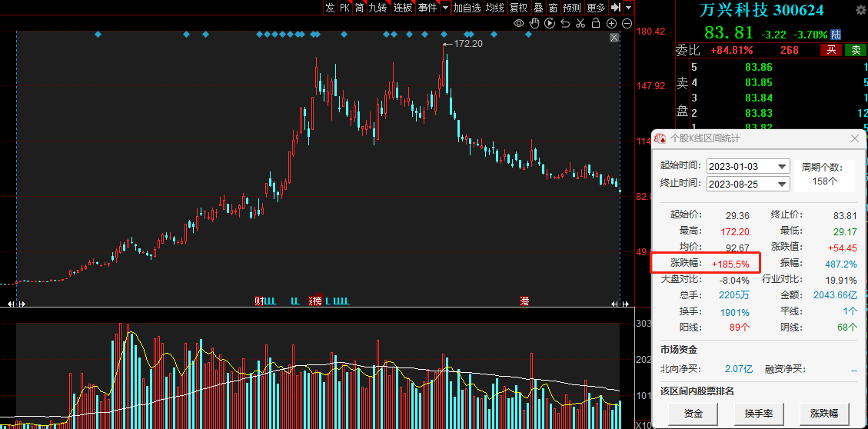
Task: Select the 均线 toolbar item
Action: pos(494,8)
